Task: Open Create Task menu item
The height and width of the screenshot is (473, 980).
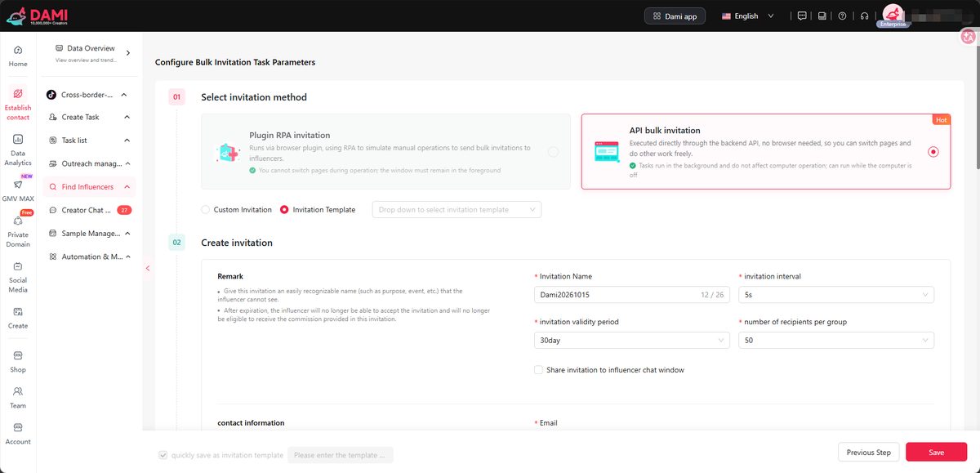Action: pyautogui.click(x=89, y=118)
